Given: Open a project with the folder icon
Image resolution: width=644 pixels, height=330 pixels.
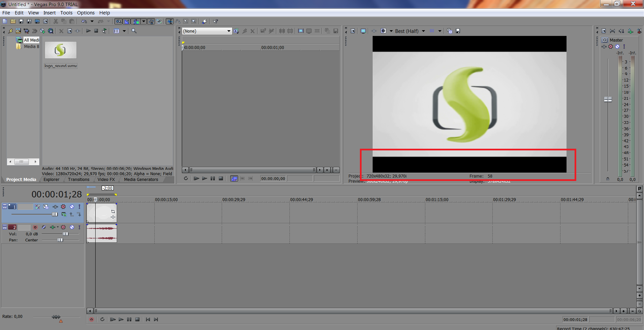Looking at the screenshot, I should tap(13, 21).
